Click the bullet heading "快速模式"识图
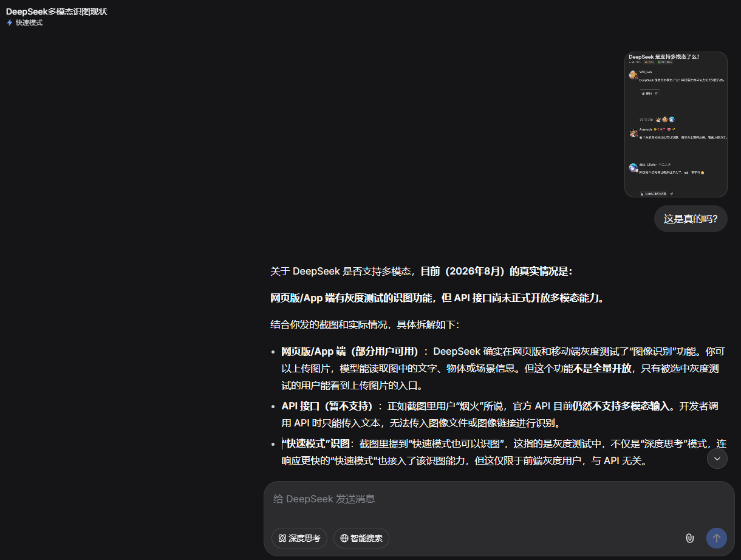Screen dimensions: 741x560 click(315, 443)
